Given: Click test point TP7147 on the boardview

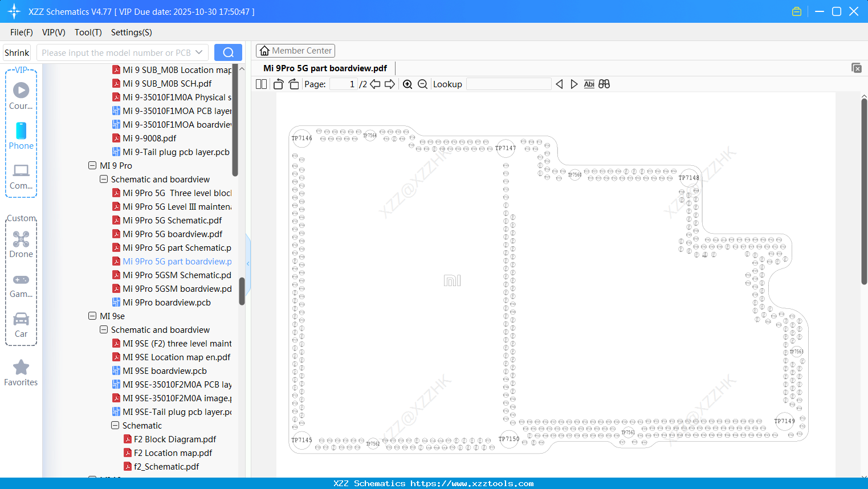Looking at the screenshot, I should pos(506,148).
